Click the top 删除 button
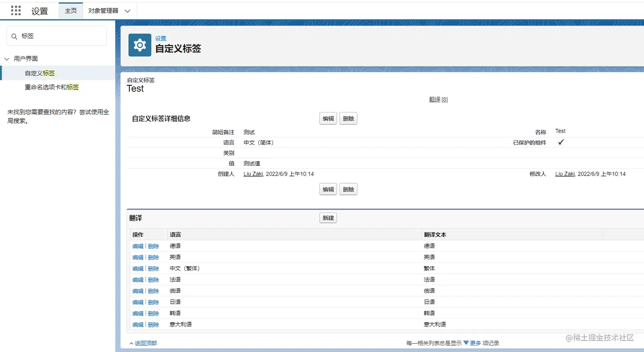The height and width of the screenshot is (352, 644). 348,118
